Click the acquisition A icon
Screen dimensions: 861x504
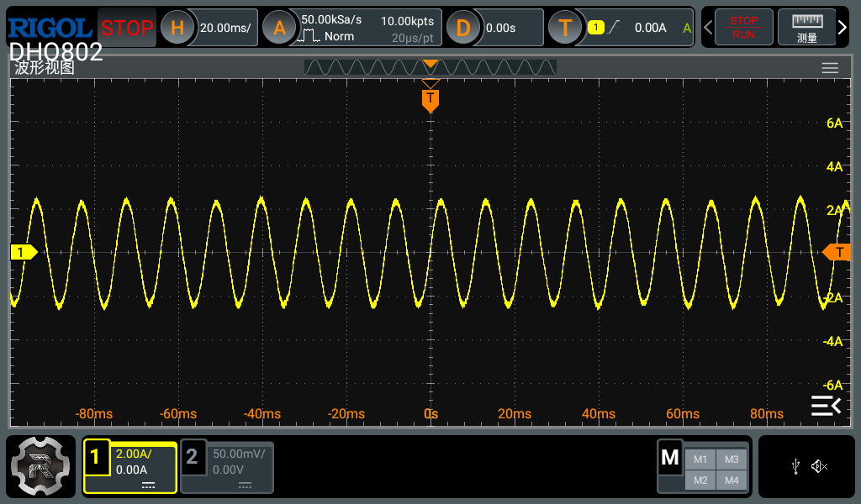click(x=280, y=28)
